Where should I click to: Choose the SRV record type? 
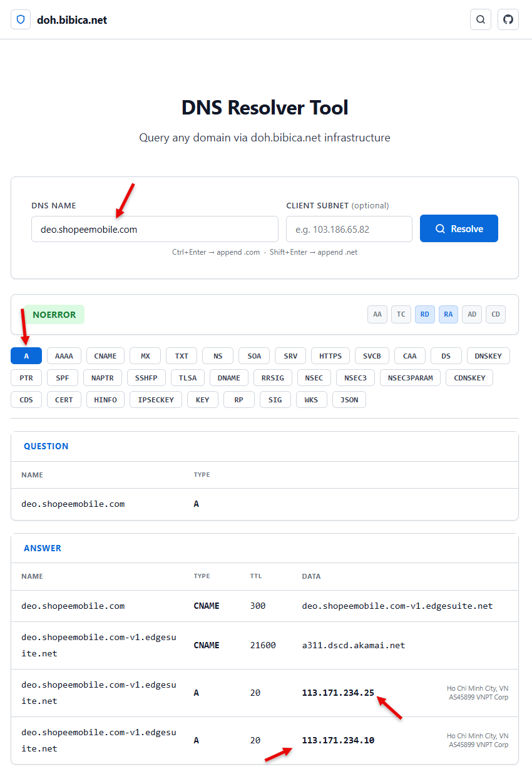point(290,356)
